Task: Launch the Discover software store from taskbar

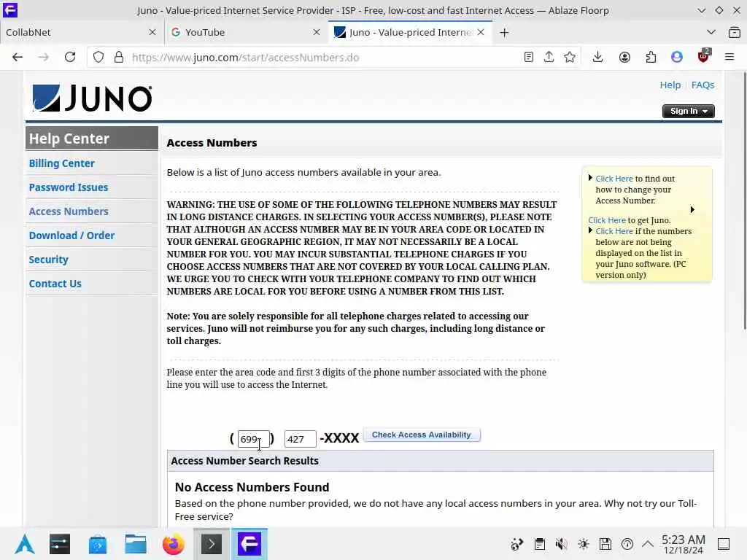Action: (98, 544)
